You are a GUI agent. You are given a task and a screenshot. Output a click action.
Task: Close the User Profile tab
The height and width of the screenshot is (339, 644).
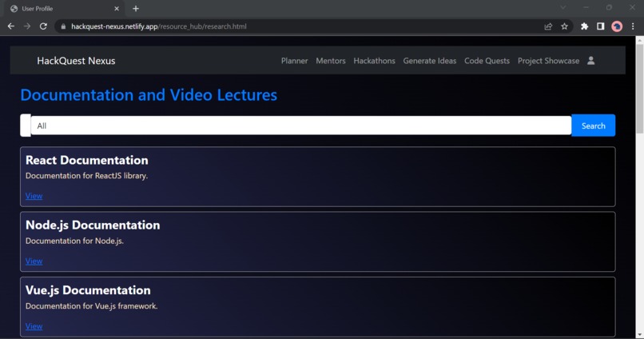[x=117, y=8]
